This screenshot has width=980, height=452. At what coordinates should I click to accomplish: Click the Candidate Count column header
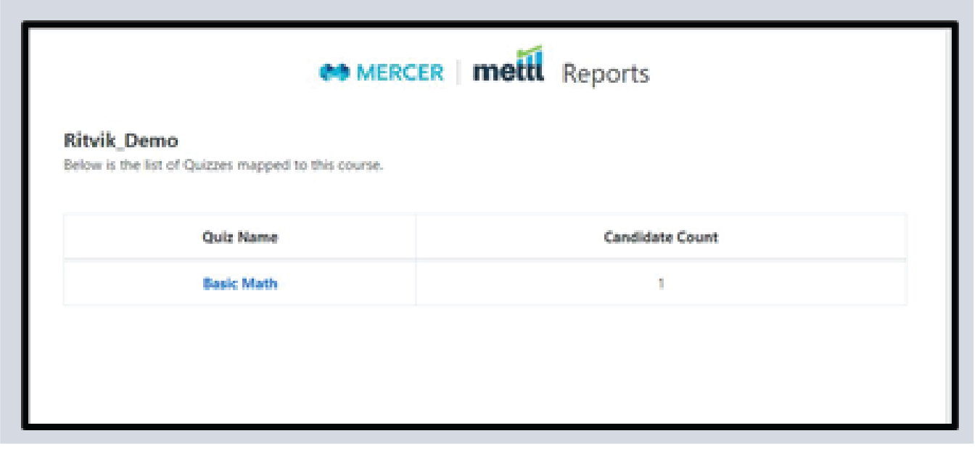(x=661, y=237)
